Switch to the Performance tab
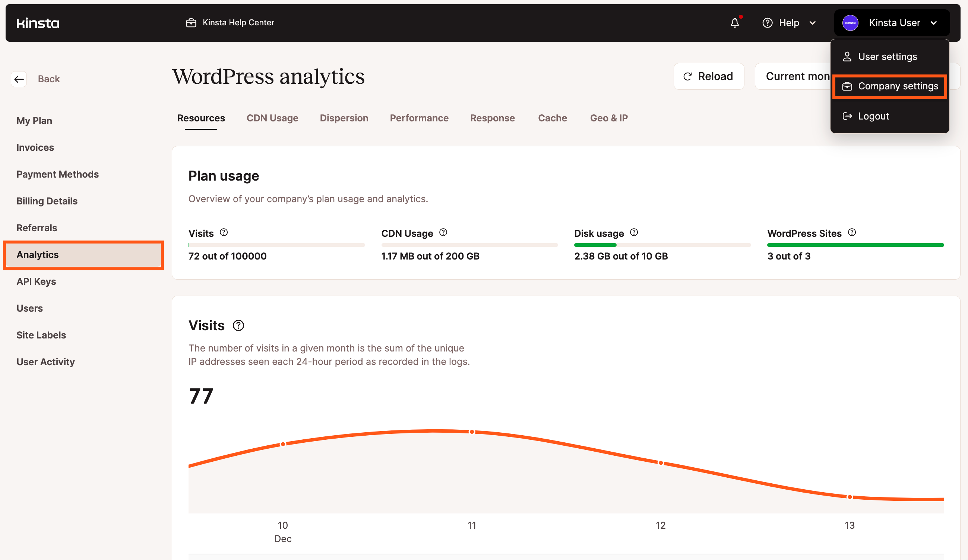Viewport: 968px width, 560px height. pyautogui.click(x=419, y=118)
